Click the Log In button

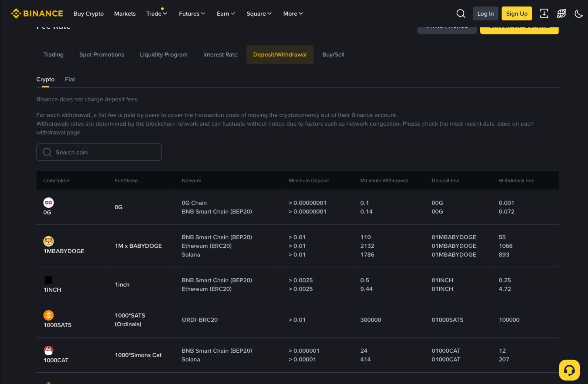[x=485, y=13]
